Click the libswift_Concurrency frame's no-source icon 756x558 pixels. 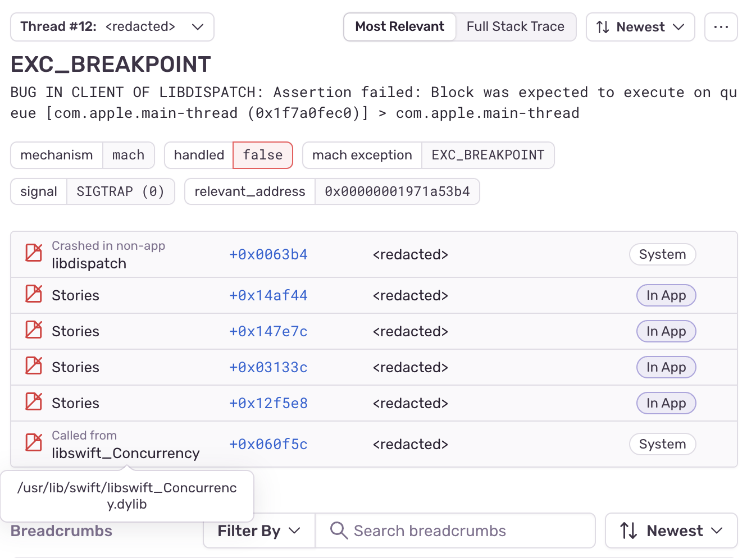(x=34, y=442)
